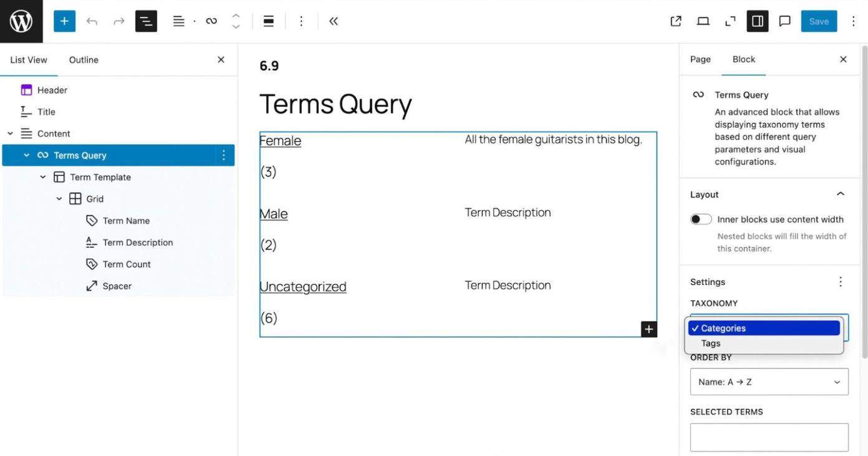Click the Female category link
This screenshot has height=456, width=868.
280,141
